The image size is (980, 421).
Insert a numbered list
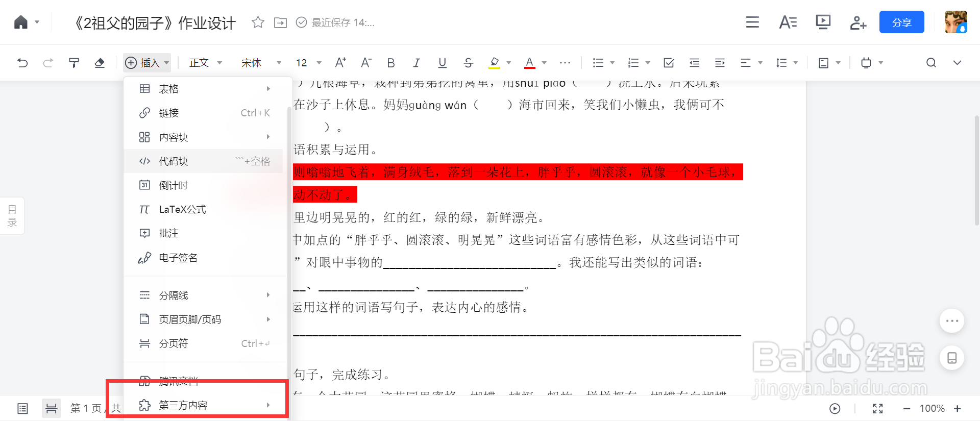point(633,63)
